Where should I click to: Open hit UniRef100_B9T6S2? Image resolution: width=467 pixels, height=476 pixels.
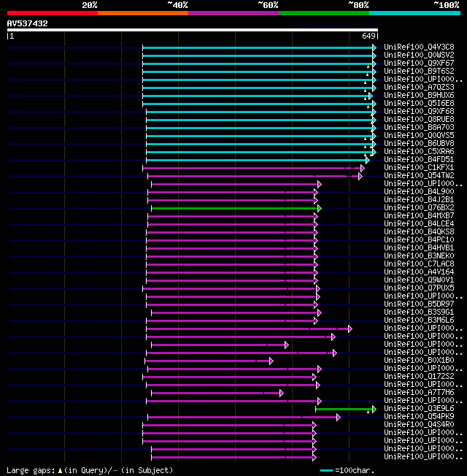point(419,72)
